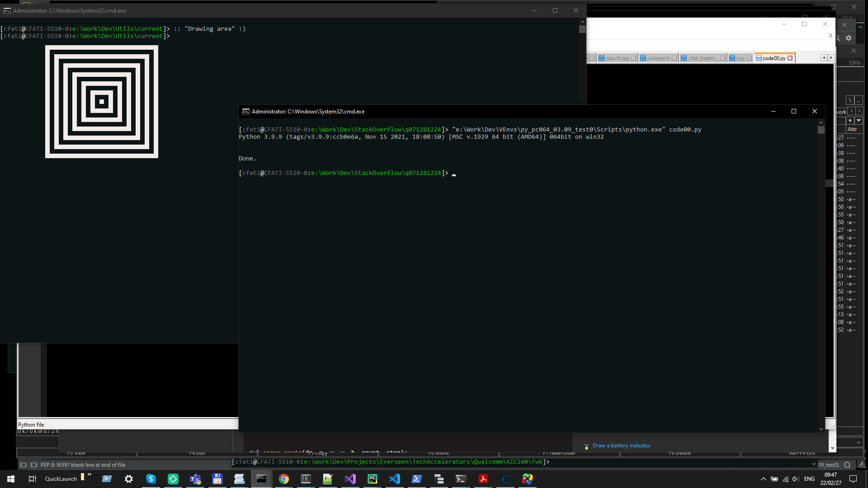This screenshot has width=868, height=488.
Task: Select the code00.py editor tab
Action: pos(774,58)
